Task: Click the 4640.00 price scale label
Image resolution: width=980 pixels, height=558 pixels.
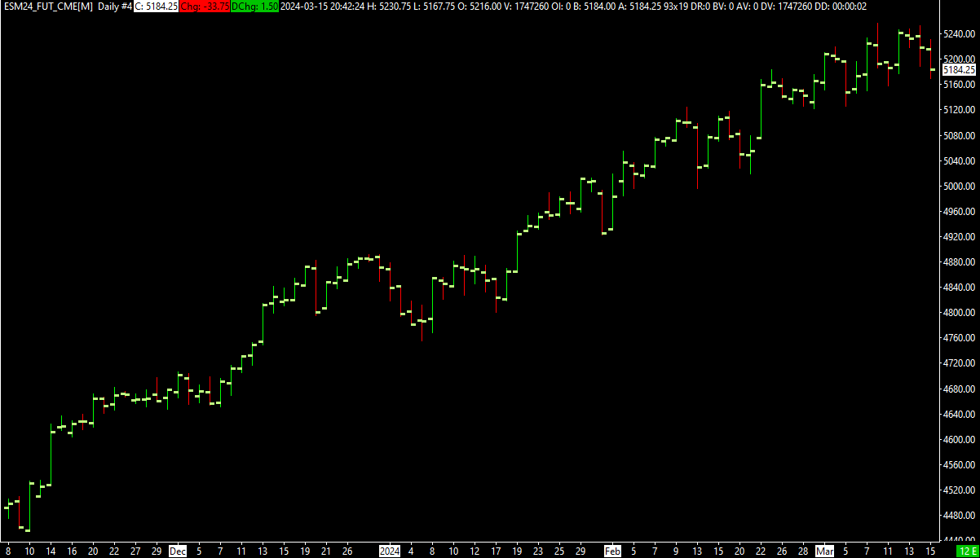Action: pos(960,415)
